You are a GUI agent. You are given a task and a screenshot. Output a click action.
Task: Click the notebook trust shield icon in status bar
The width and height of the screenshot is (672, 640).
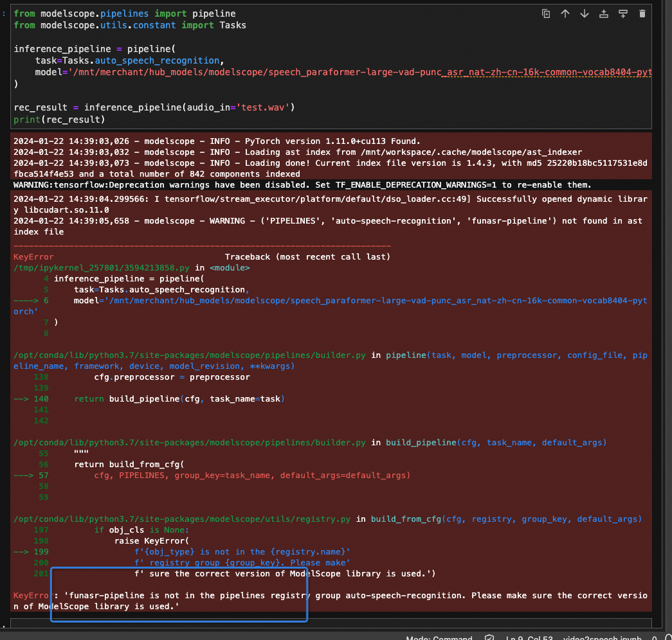(x=489, y=637)
